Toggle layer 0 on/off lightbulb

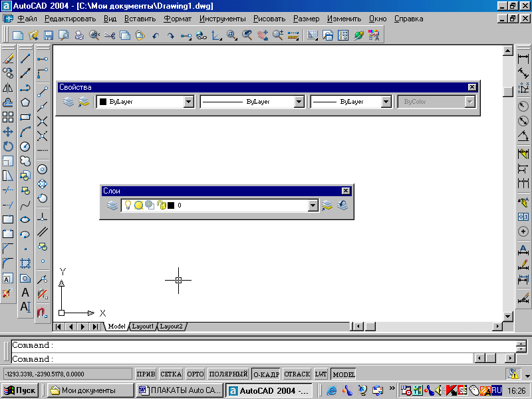click(128, 205)
